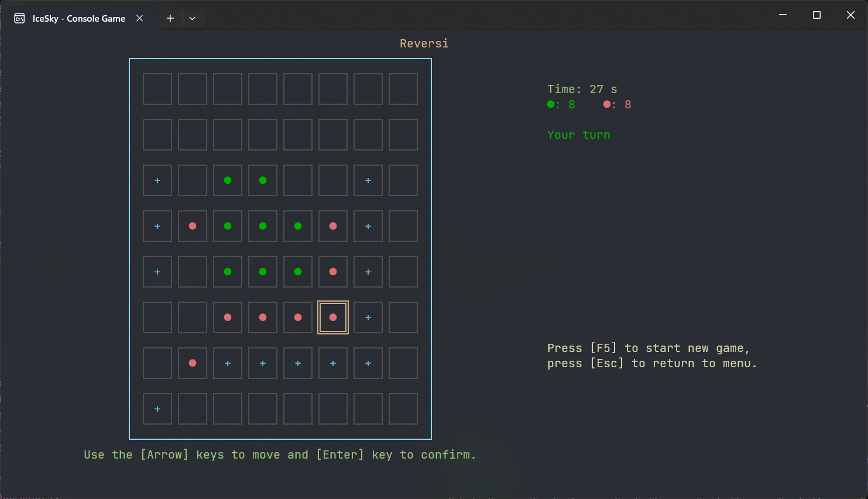Select the plus marker in the bottom row
Screen dimensions: 868x499
[157, 409]
